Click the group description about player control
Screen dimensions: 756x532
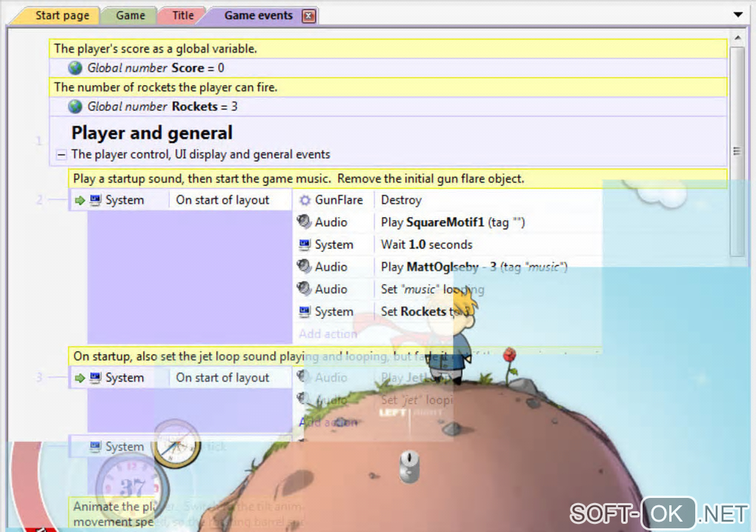(x=201, y=155)
